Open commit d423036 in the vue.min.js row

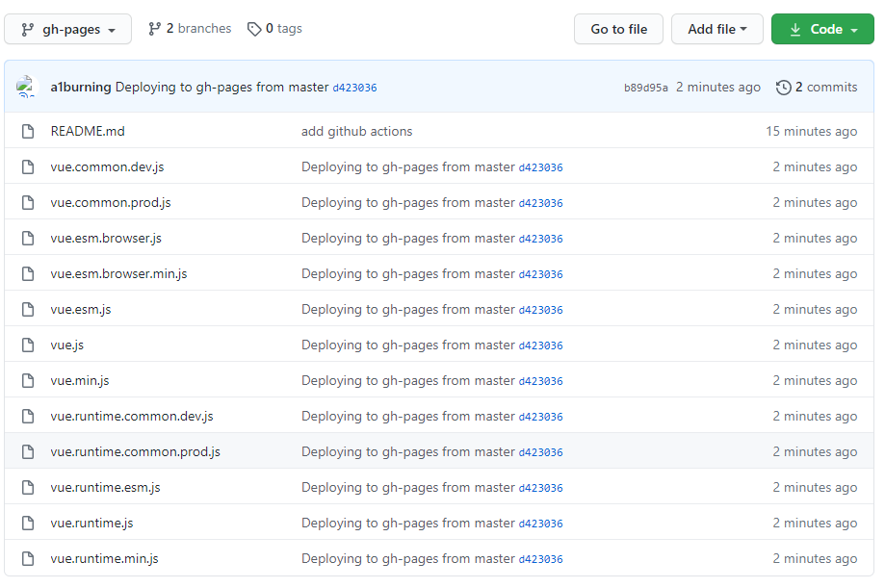[x=540, y=381]
